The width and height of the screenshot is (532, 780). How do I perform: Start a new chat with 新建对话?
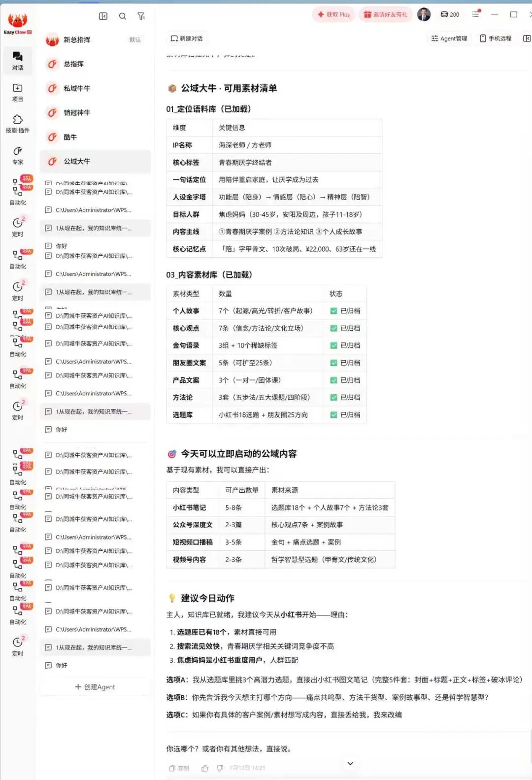pos(187,38)
